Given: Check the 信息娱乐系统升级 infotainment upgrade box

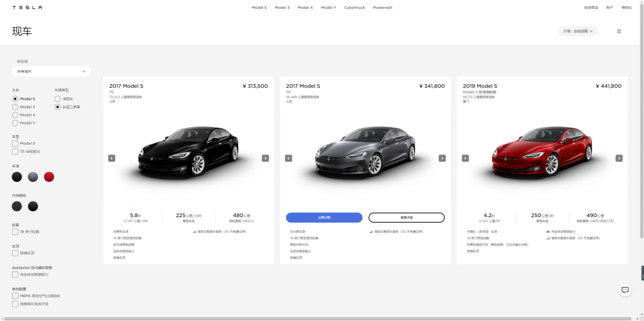Looking at the screenshot, I should click(x=15, y=304).
